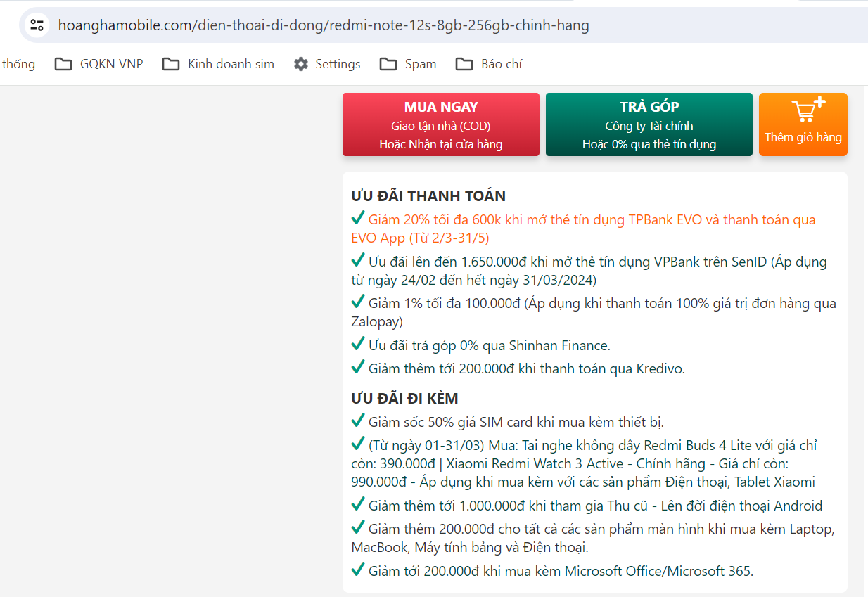
Task: Open the Kinh doanh sim bookmark folder
Action: tap(218, 64)
